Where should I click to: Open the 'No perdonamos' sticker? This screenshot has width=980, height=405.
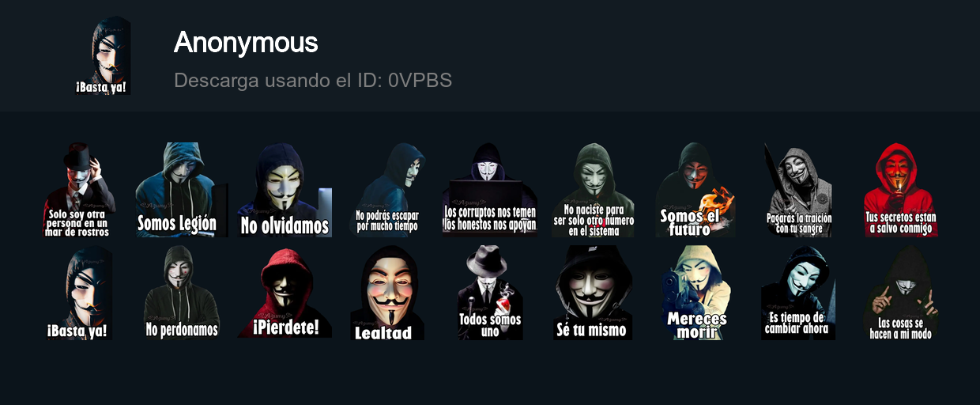tap(182, 293)
